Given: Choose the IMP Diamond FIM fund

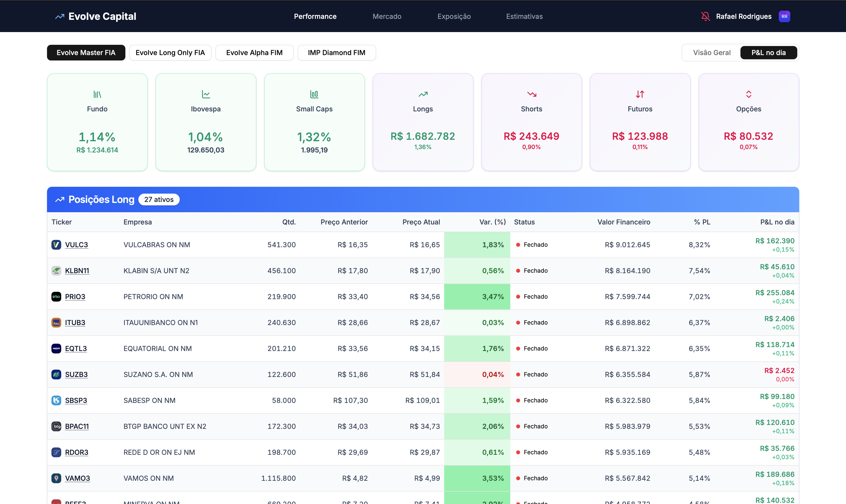Looking at the screenshot, I should pyautogui.click(x=336, y=53).
